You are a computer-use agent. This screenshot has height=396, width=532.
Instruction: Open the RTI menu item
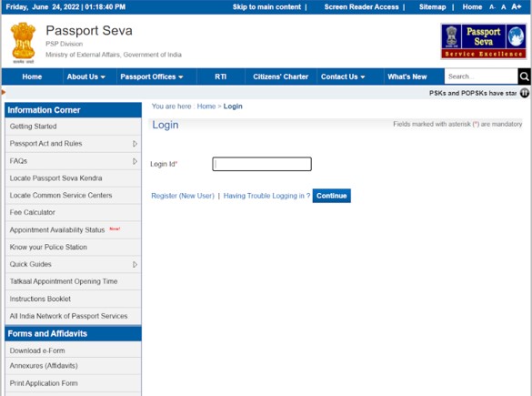pos(221,76)
